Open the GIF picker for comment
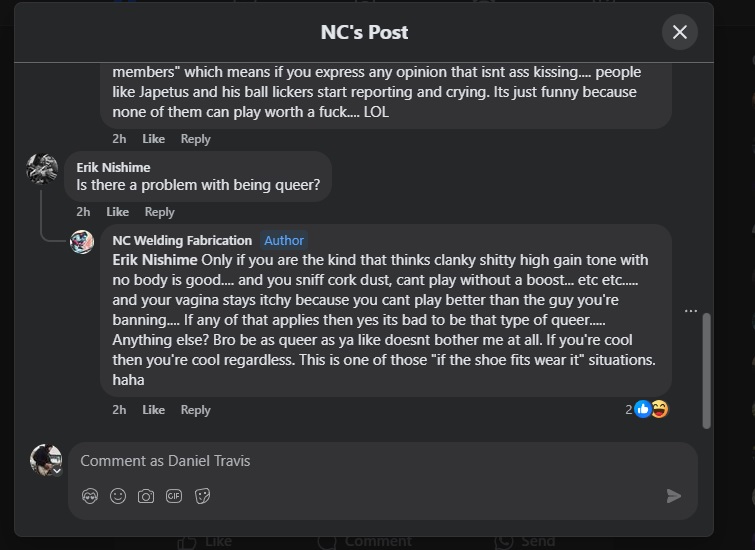 174,496
